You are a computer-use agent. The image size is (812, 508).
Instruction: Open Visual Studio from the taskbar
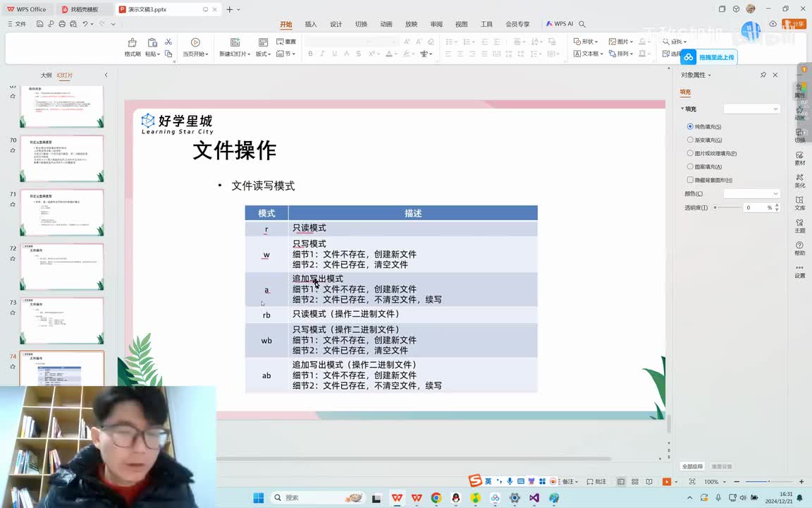tap(534, 497)
